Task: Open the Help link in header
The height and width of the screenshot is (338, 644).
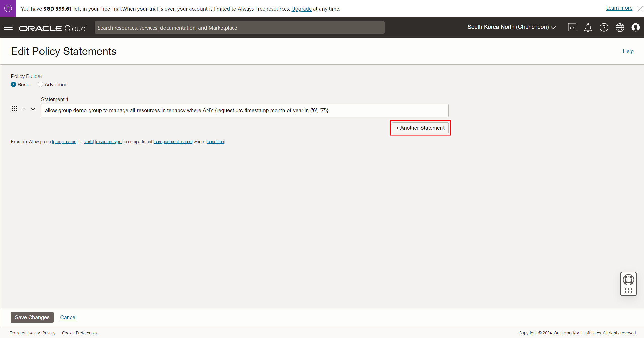Action: 628,51
